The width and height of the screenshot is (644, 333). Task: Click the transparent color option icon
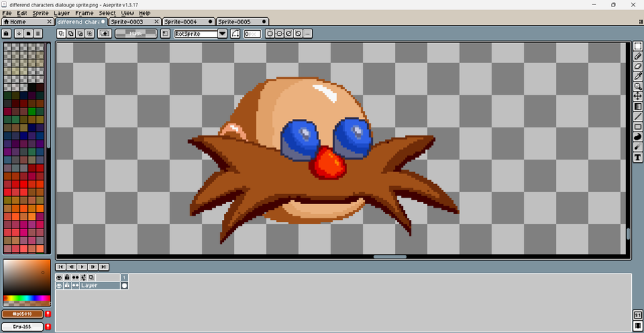[104, 34]
